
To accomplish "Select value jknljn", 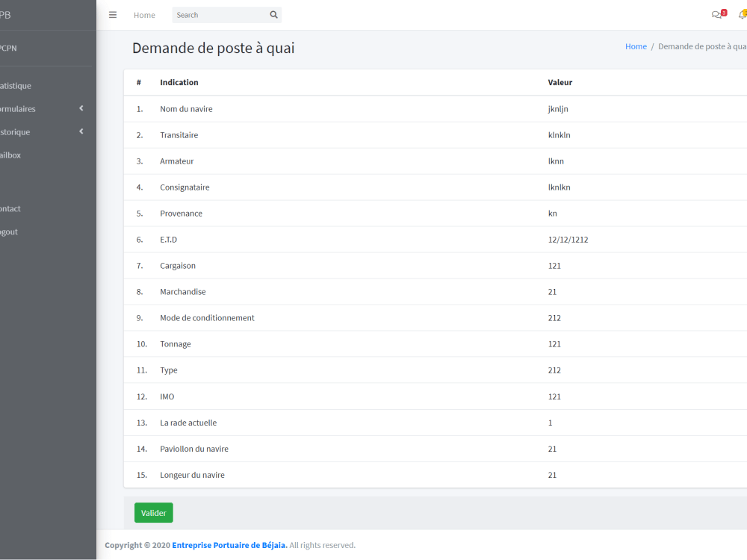I will tap(558, 109).
